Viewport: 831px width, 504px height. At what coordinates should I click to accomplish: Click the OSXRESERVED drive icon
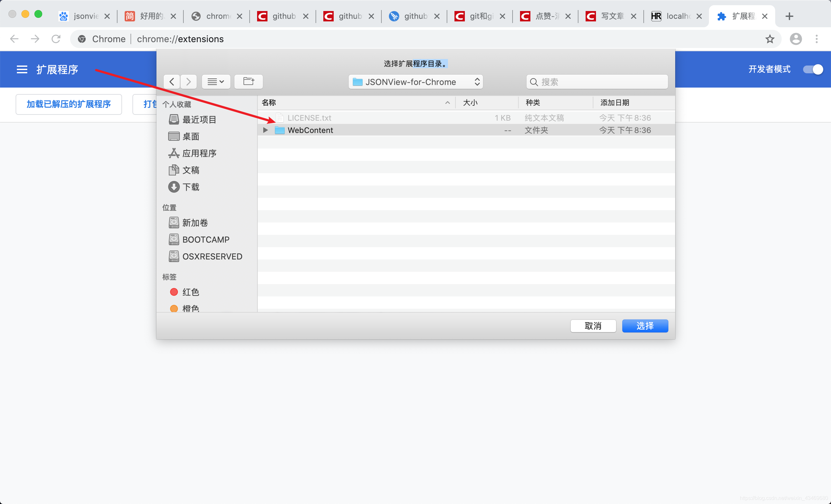(x=174, y=256)
